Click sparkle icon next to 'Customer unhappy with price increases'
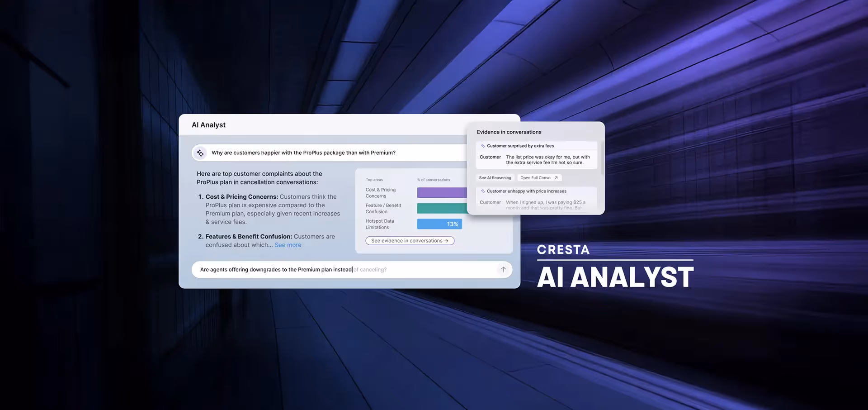Viewport: 868px width, 410px height. click(x=483, y=191)
